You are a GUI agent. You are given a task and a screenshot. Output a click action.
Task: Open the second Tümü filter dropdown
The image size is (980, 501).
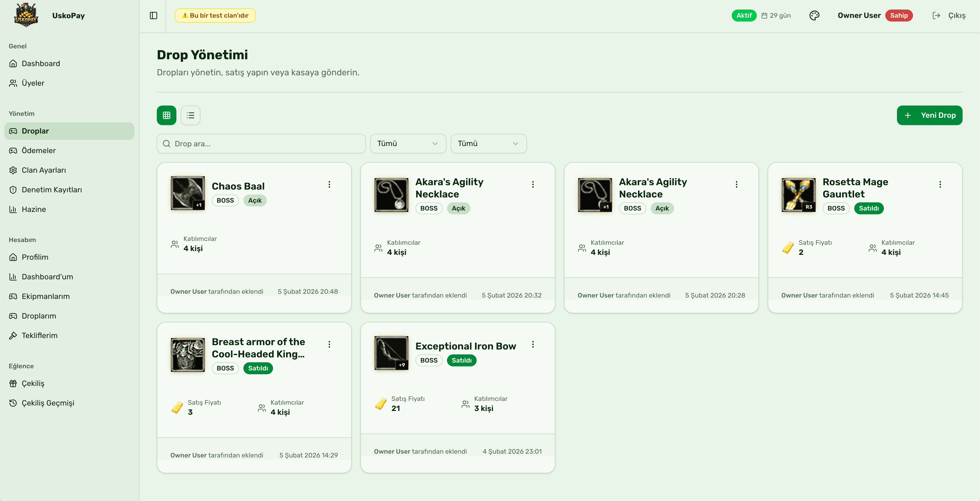[488, 143]
